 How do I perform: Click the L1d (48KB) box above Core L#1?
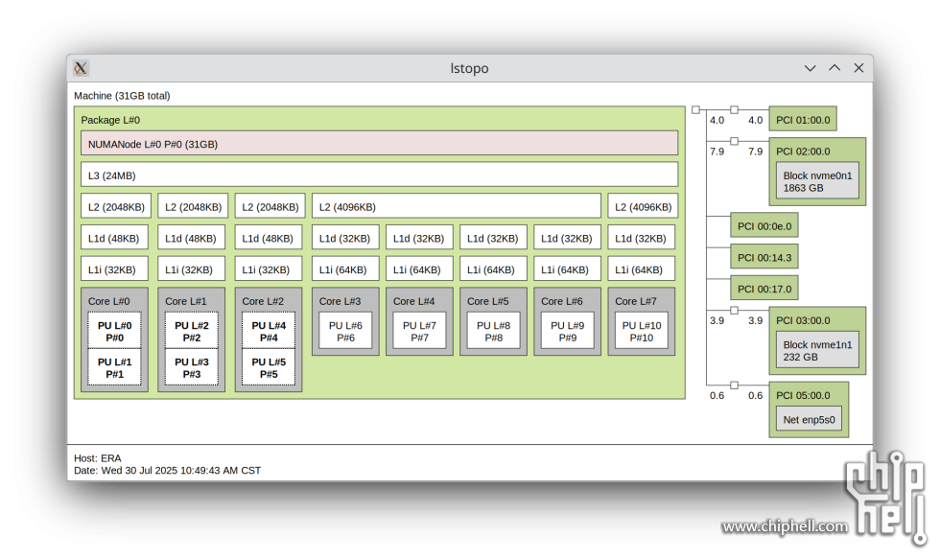click(191, 238)
